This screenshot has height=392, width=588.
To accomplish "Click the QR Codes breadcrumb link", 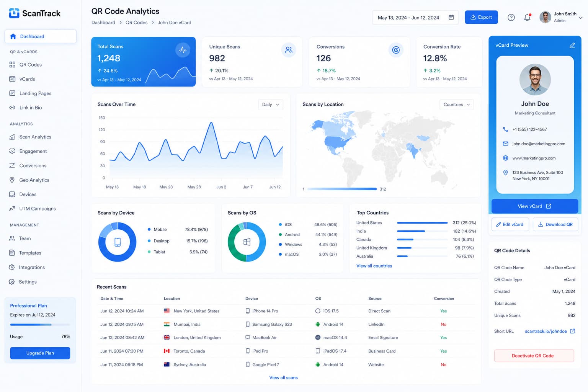I will pos(136,23).
